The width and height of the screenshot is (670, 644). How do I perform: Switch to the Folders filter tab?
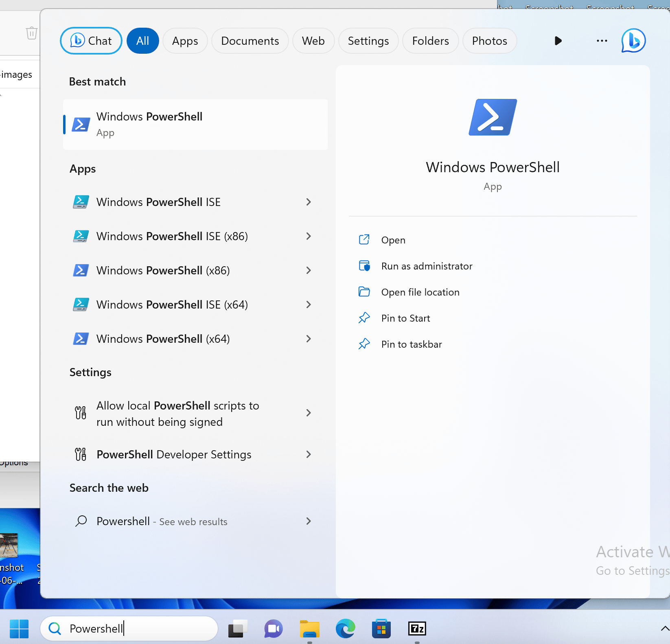[430, 41]
